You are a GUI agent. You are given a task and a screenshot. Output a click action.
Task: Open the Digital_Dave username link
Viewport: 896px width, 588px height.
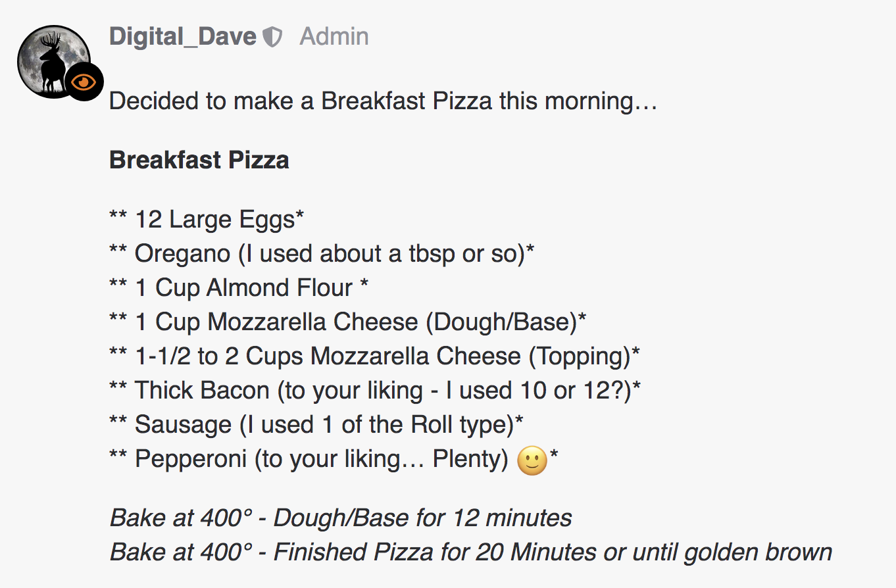pos(182,36)
